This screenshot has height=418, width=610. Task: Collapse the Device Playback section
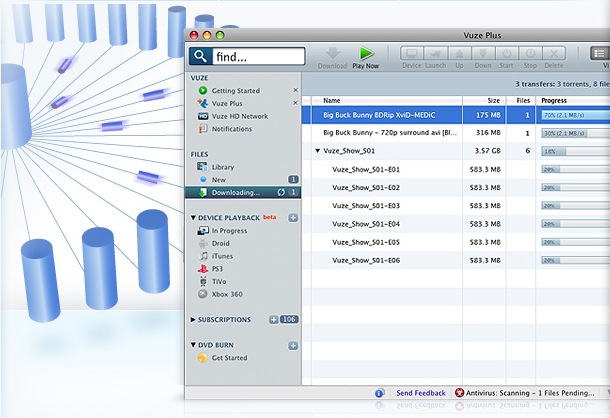click(192, 217)
